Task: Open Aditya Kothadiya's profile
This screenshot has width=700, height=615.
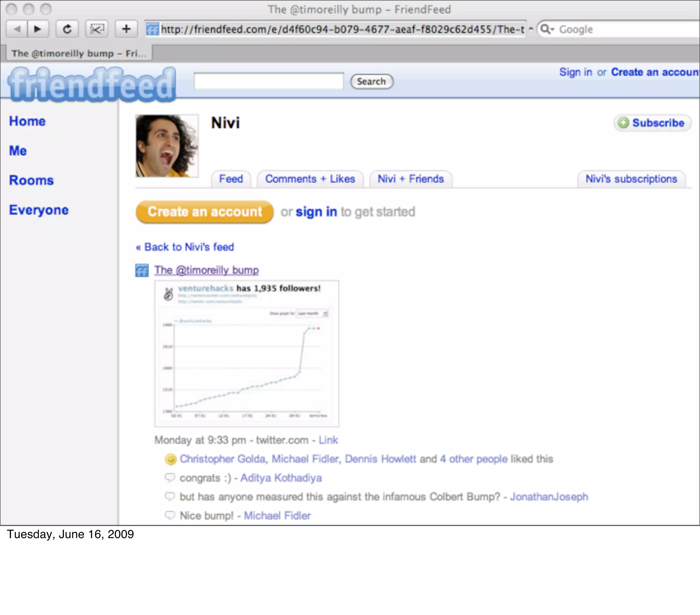Action: 281,477
